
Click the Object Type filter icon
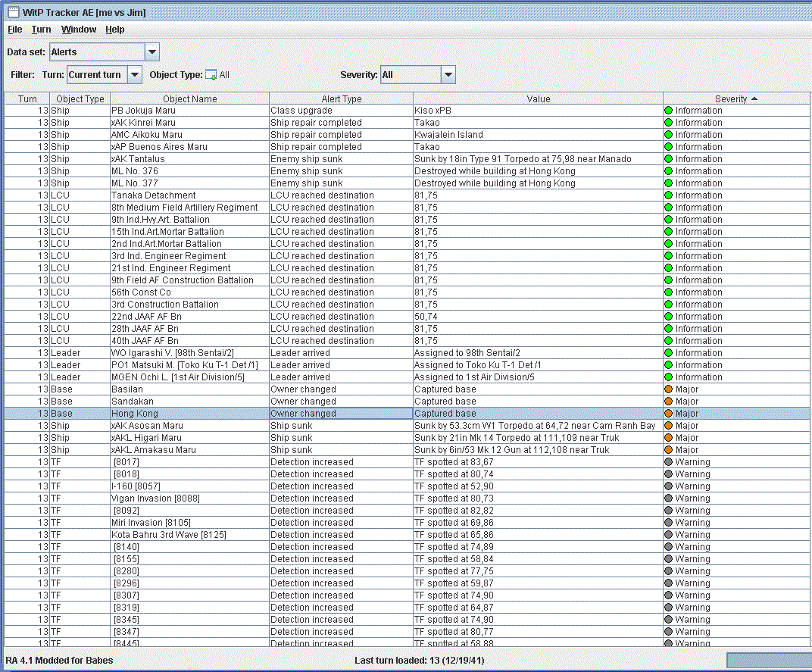pyautogui.click(x=211, y=74)
